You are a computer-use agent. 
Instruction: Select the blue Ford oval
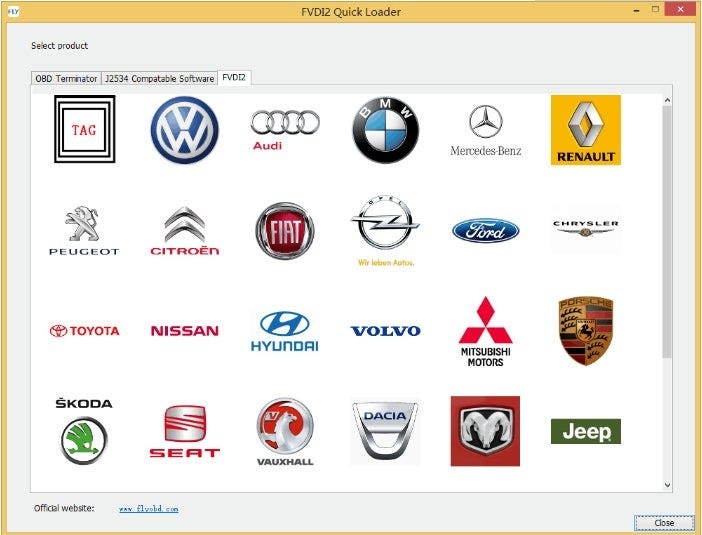coord(486,231)
